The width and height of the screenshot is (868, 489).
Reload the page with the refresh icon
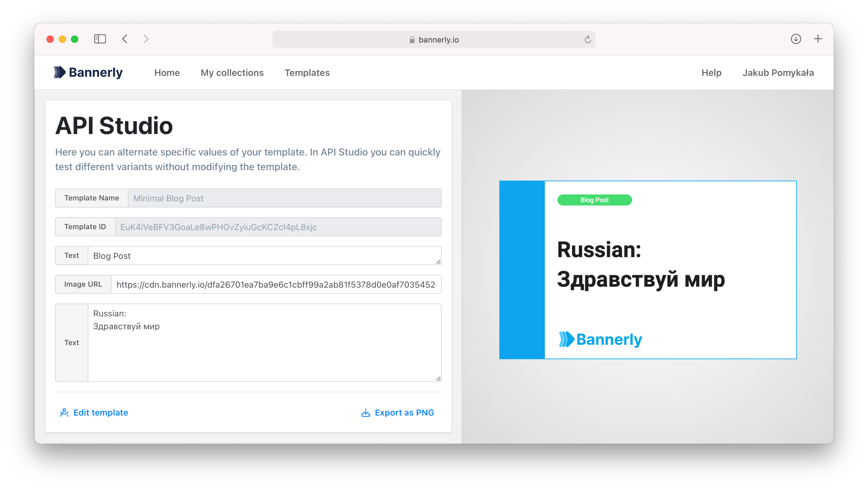[x=588, y=39]
